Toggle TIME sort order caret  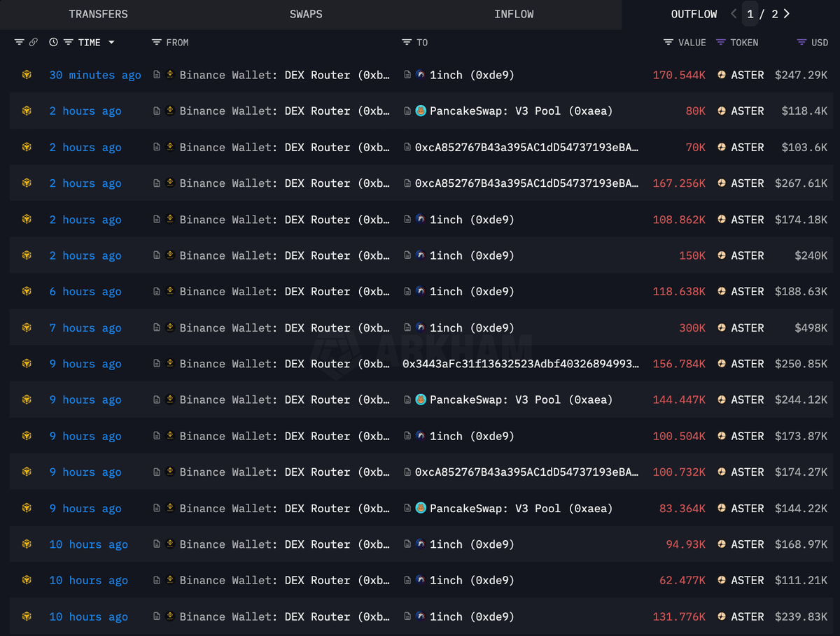111,43
